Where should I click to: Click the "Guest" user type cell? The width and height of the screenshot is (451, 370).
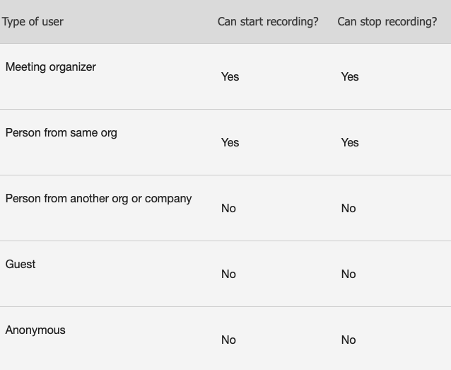20,264
